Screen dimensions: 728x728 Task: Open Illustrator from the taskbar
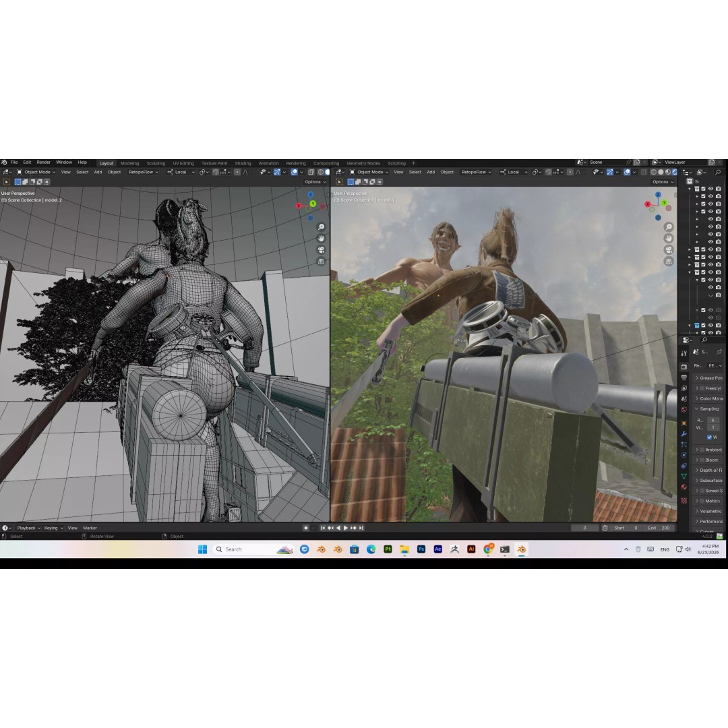click(471, 549)
